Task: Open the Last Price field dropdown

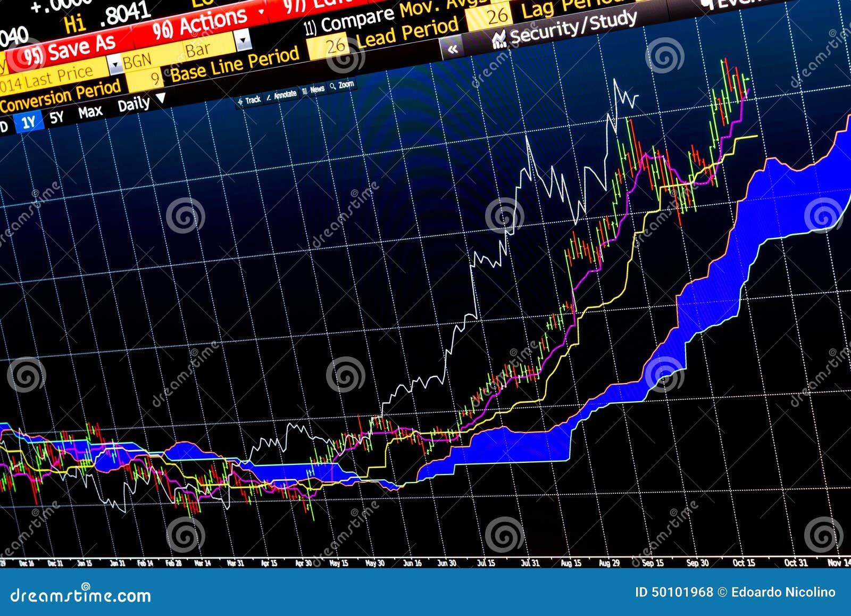Action: click(116, 65)
